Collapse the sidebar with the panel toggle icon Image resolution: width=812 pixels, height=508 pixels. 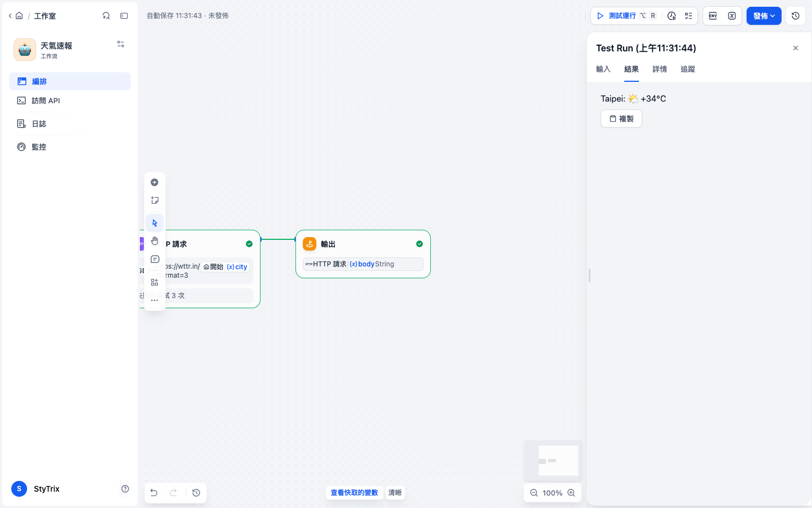(x=124, y=16)
